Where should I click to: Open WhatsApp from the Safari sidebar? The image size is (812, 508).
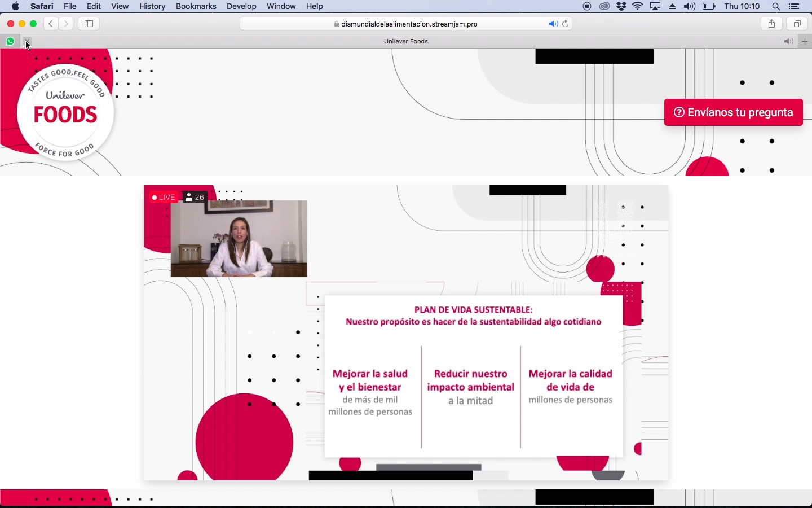(10, 41)
